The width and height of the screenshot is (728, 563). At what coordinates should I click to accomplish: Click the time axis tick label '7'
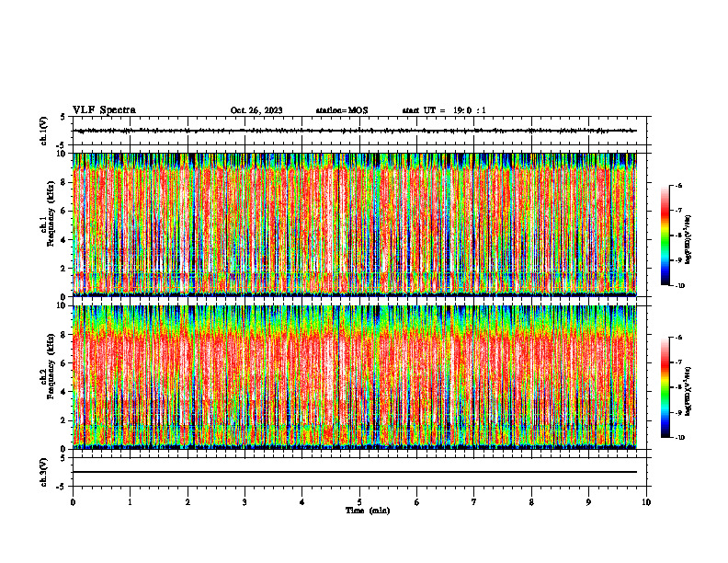click(x=474, y=502)
